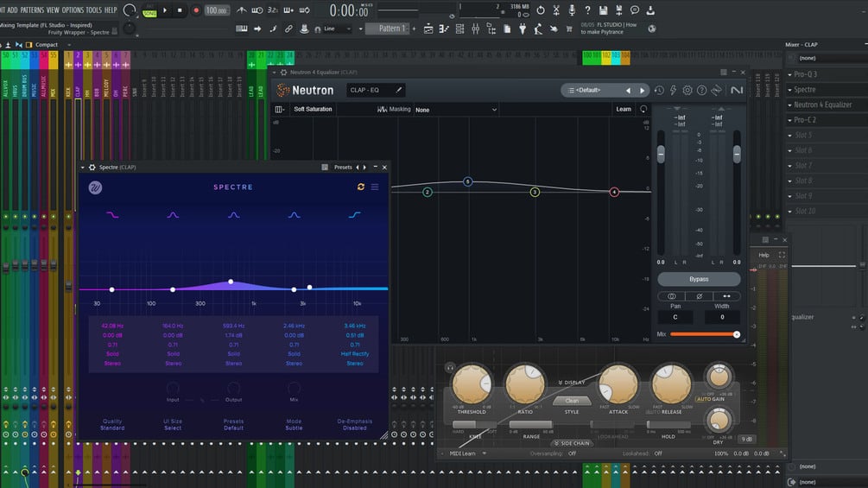Select EQ node 4 on the curve
The width and height of the screenshot is (868, 488).
(614, 192)
